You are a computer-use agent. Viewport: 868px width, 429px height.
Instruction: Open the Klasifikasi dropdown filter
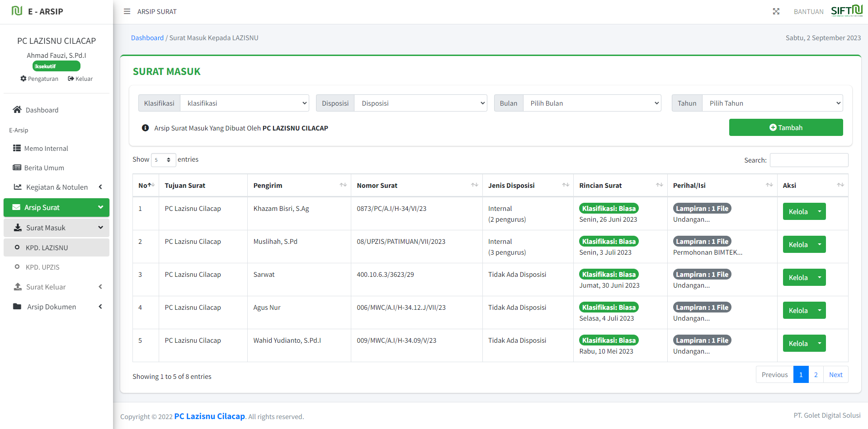[245, 103]
